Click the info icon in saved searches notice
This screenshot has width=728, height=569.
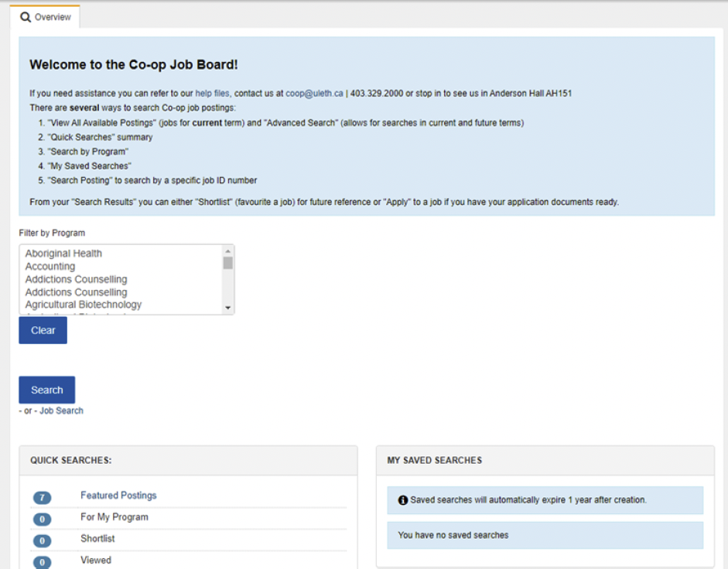[402, 500]
